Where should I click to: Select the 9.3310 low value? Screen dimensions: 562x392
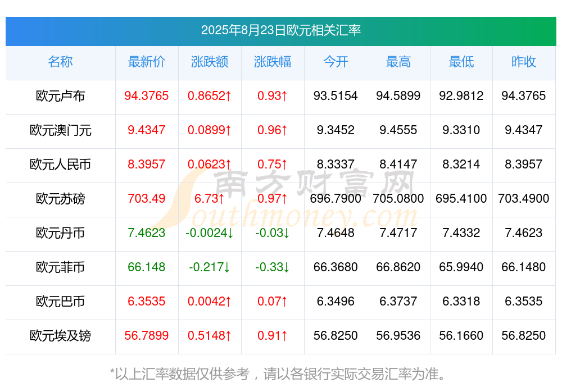point(461,130)
